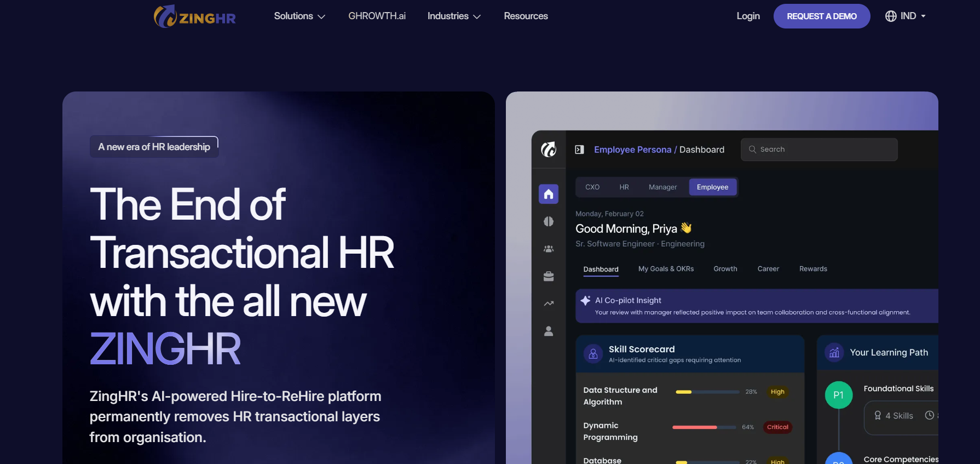Click the magnifier icon in the search box

pyautogui.click(x=752, y=150)
